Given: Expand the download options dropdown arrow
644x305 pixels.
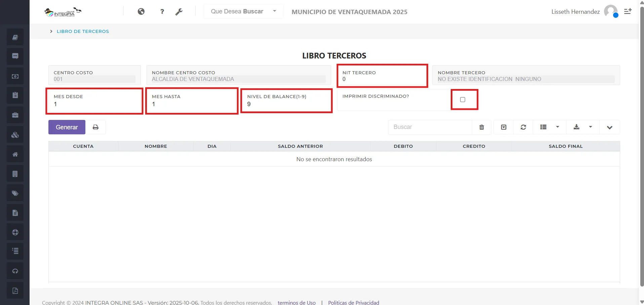Looking at the screenshot, I should tap(591, 127).
